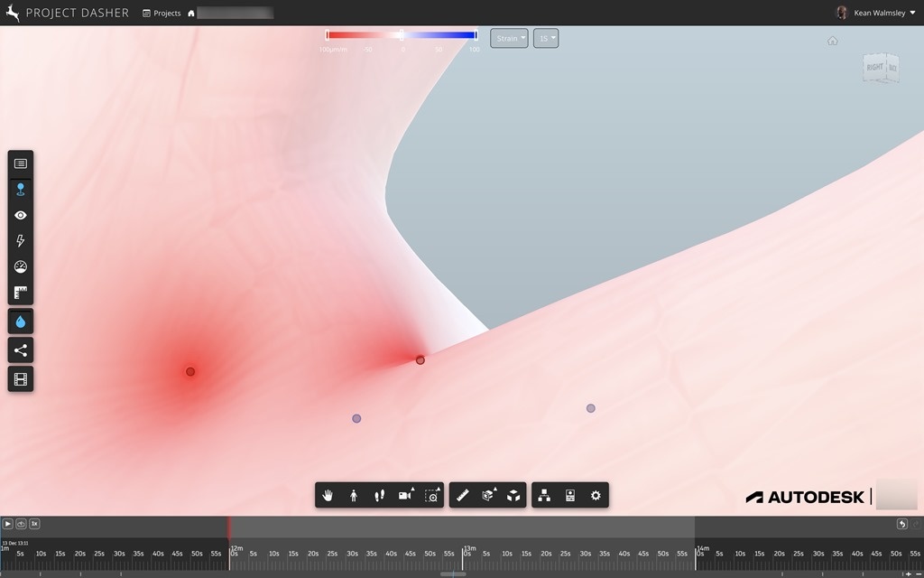The image size is (924, 578).
Task: Activate the first-person walk tool
Action: (354, 495)
